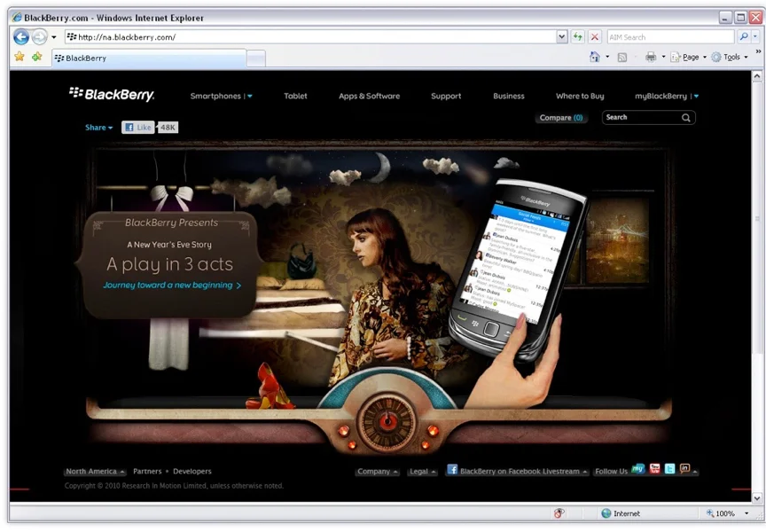Viewport: 766px width, 532px height.
Task: Open the address bar history dropdown
Action: [562, 36]
